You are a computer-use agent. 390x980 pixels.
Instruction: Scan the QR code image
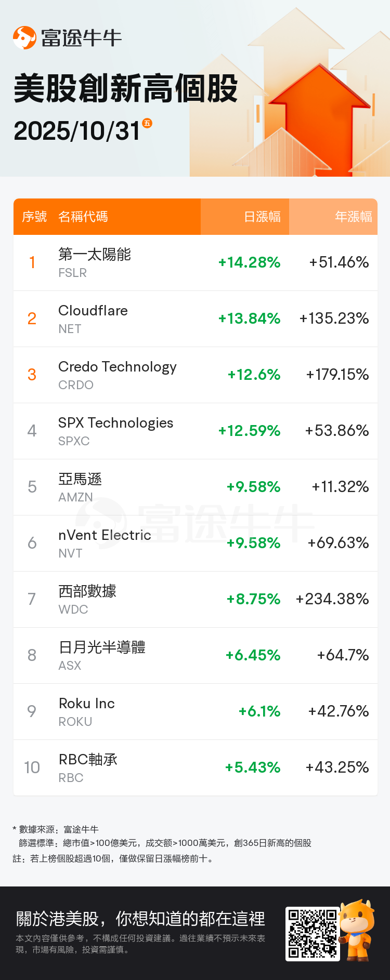click(313, 934)
